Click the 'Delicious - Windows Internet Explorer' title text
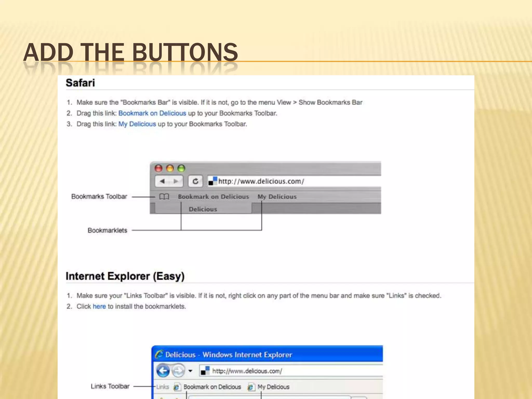The height and width of the screenshot is (399, 532). coord(229,355)
